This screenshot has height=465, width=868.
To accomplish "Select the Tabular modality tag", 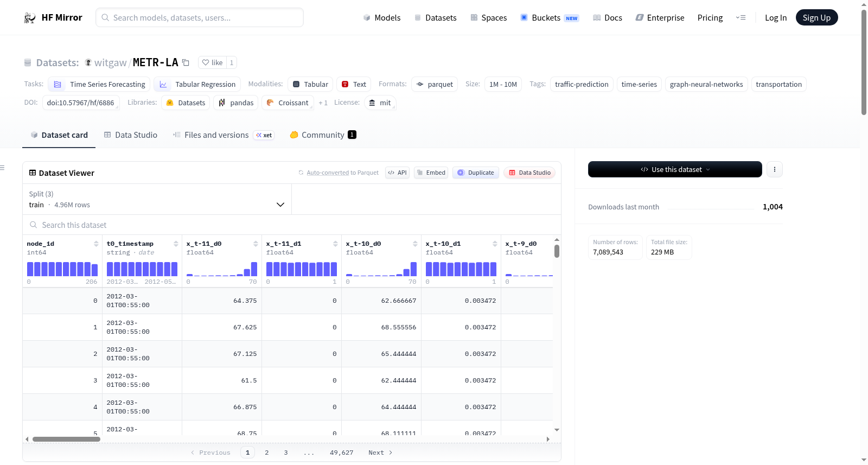I will click(310, 84).
